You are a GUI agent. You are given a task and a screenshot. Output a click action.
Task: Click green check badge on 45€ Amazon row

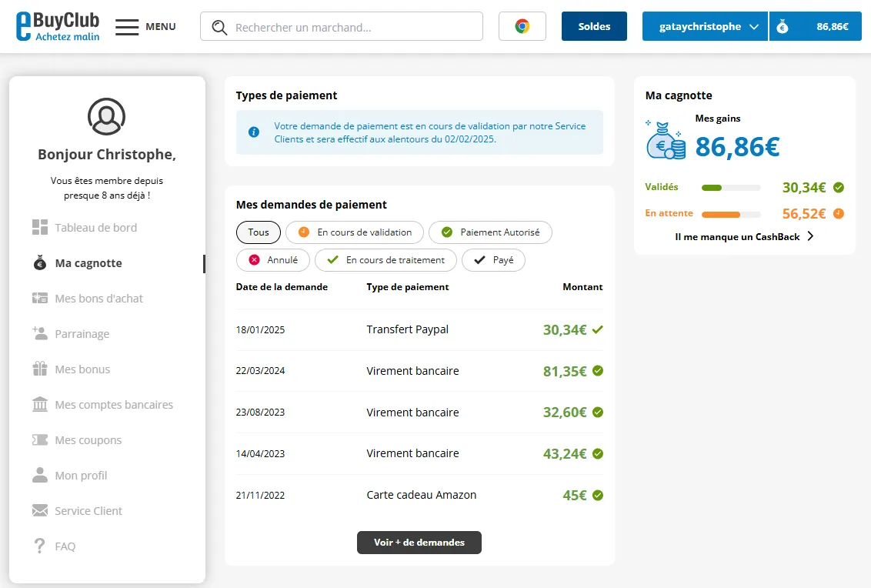[598, 495]
